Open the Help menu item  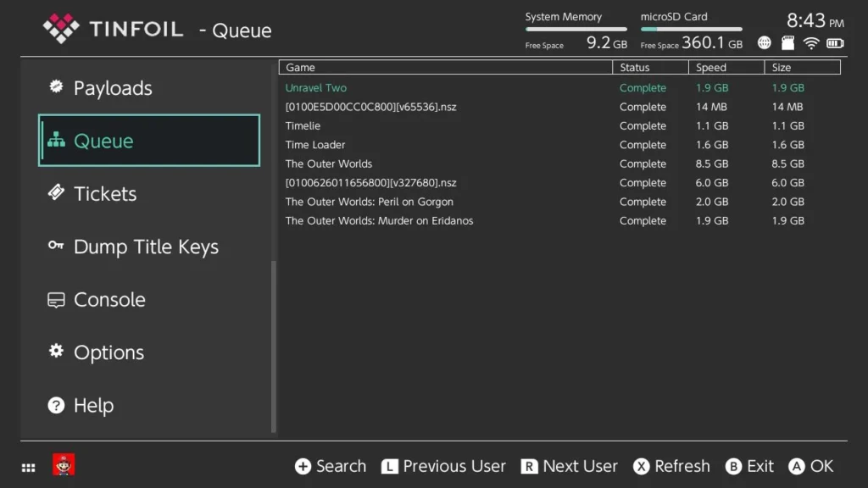tap(149, 405)
